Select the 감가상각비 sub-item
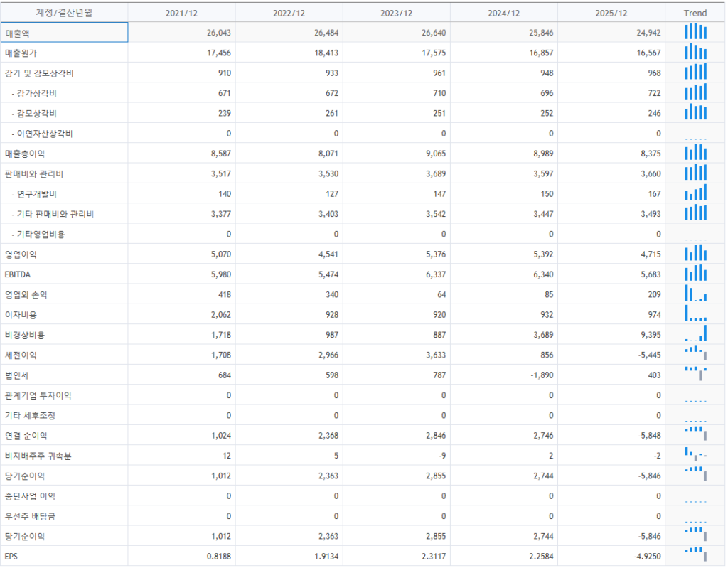Screen dimensions: 728x568 pos(36,93)
